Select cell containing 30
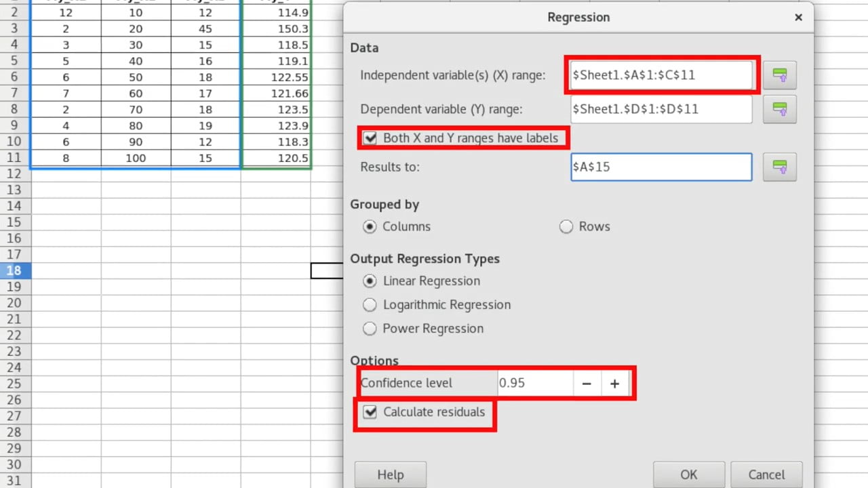This screenshot has height=488, width=868. tap(136, 45)
